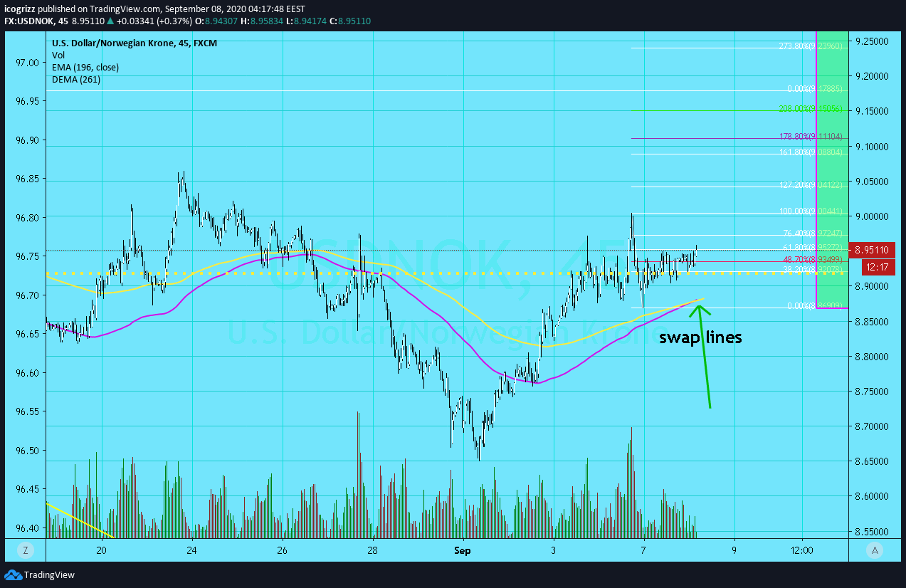Select the 61.80% Fibonacci level label
Screen dimensions: 906x588
tap(813, 248)
